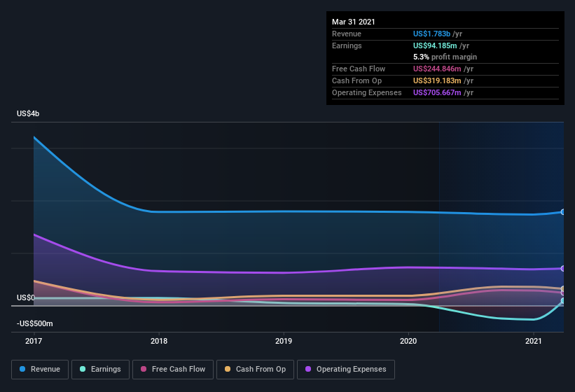Click the Operating Expenses endpoint marker
Screen dimensions: 575x392
pyautogui.click(x=562, y=269)
